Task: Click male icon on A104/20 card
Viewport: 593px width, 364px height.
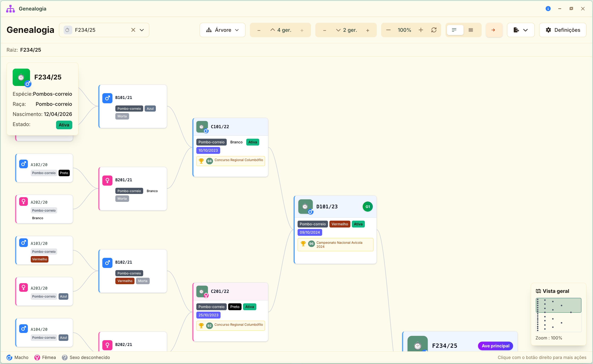Action: coord(23,329)
